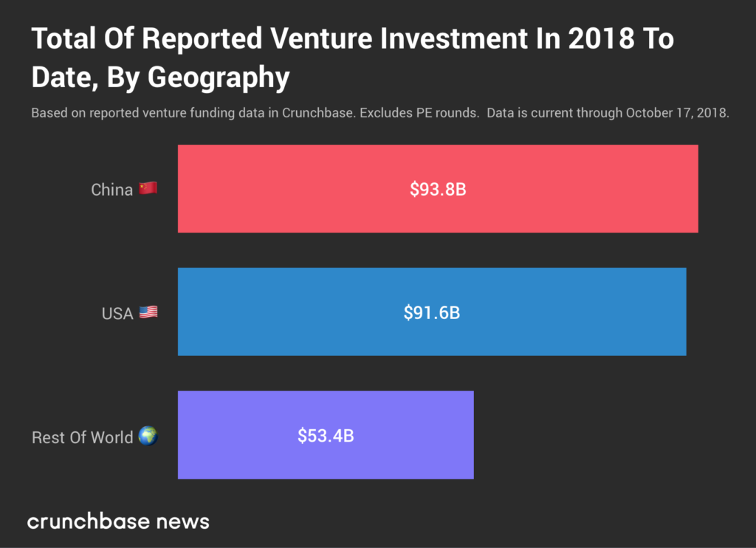This screenshot has height=548, width=756.
Task: Click the chart title's first line
Action: (352, 39)
